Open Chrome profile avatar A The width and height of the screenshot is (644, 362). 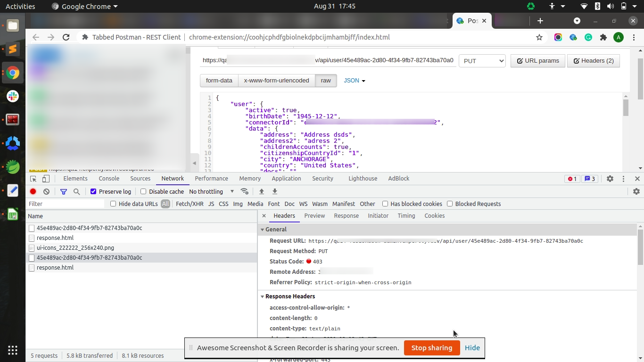(x=619, y=37)
